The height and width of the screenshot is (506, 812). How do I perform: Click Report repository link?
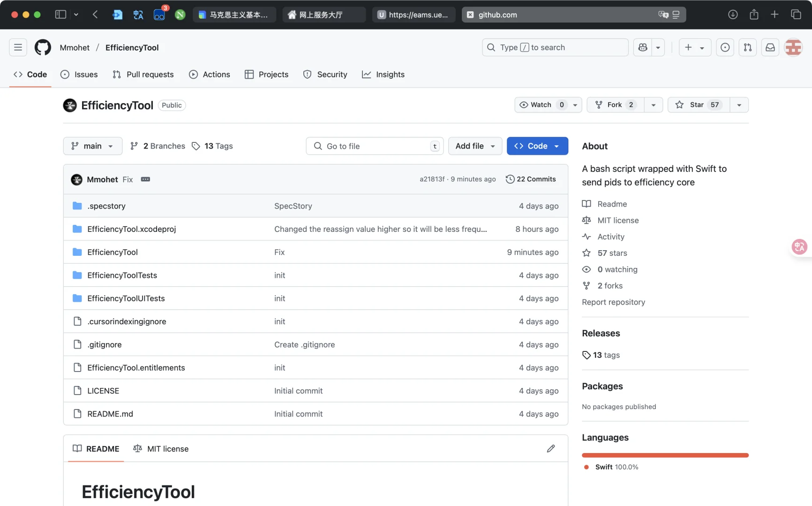coord(614,302)
